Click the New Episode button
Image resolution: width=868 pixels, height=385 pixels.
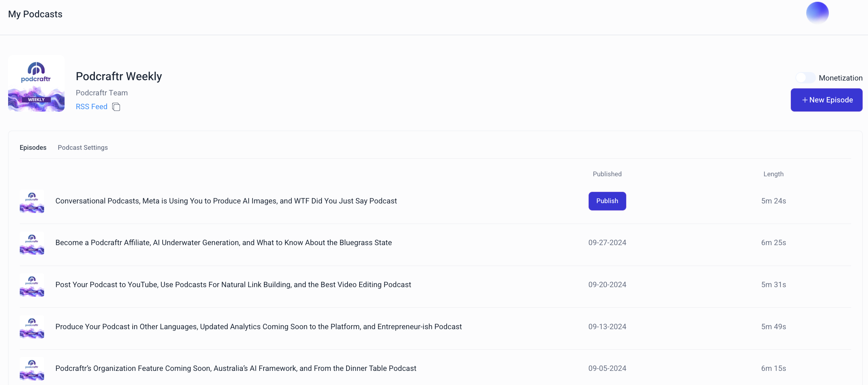click(826, 100)
